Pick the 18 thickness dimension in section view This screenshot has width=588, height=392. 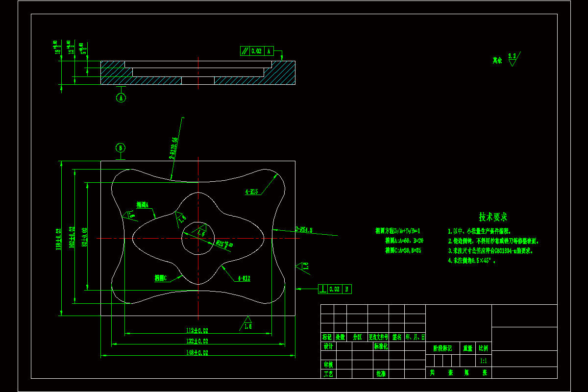point(57,48)
